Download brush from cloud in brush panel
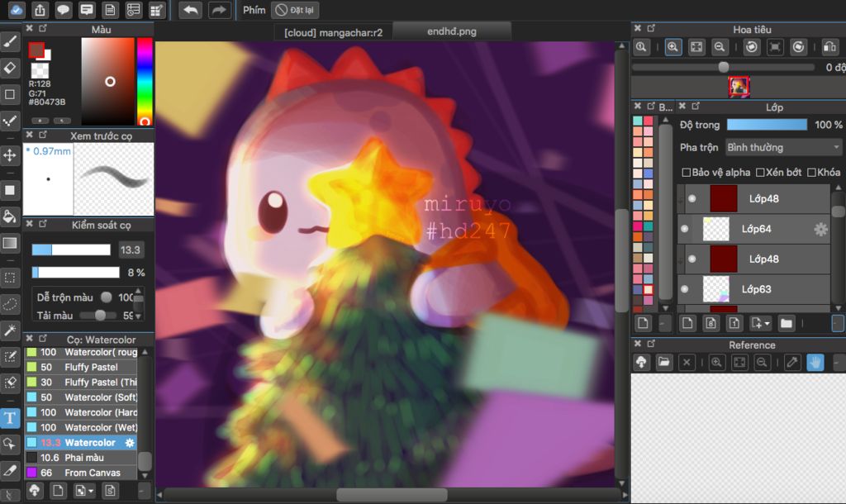 coord(35,490)
